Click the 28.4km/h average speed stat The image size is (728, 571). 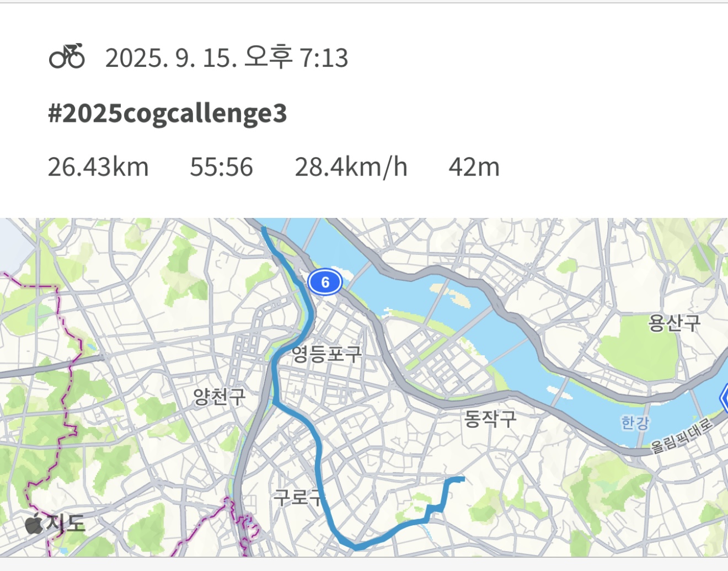pyautogui.click(x=351, y=167)
